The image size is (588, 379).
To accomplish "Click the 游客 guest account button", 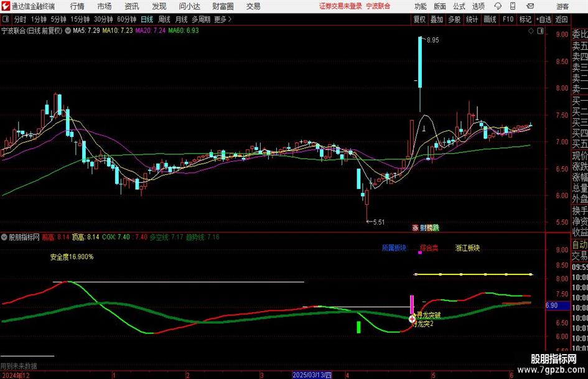I will pyautogui.click(x=562, y=6).
